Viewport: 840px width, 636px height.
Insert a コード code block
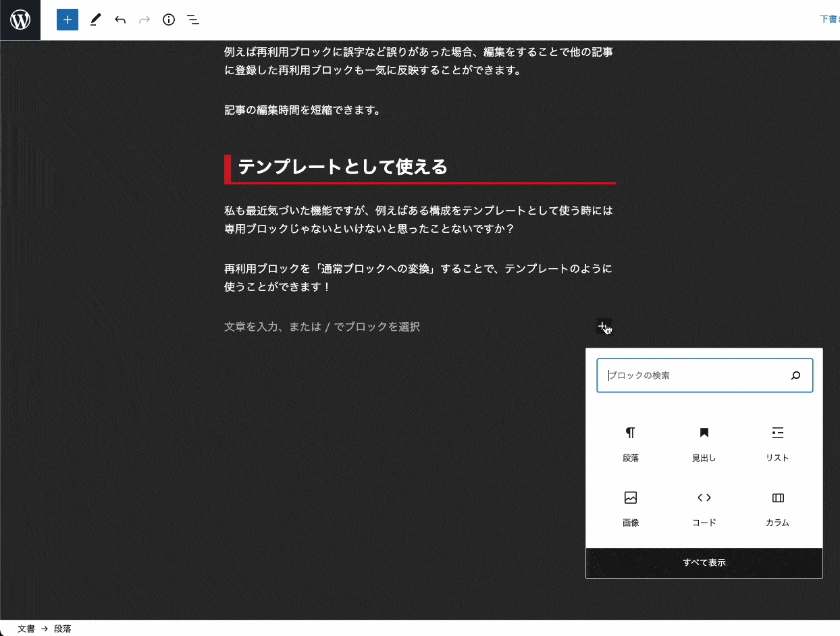pyautogui.click(x=704, y=508)
